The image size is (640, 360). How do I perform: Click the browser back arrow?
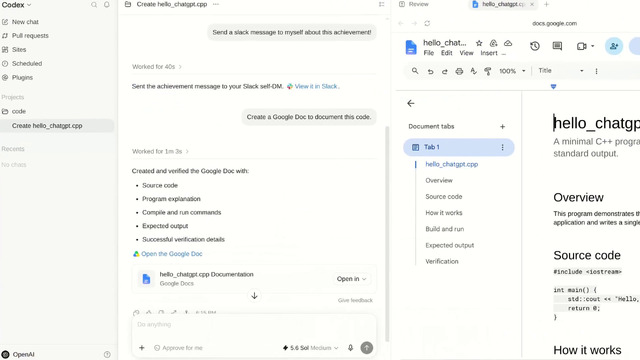(x=401, y=24)
